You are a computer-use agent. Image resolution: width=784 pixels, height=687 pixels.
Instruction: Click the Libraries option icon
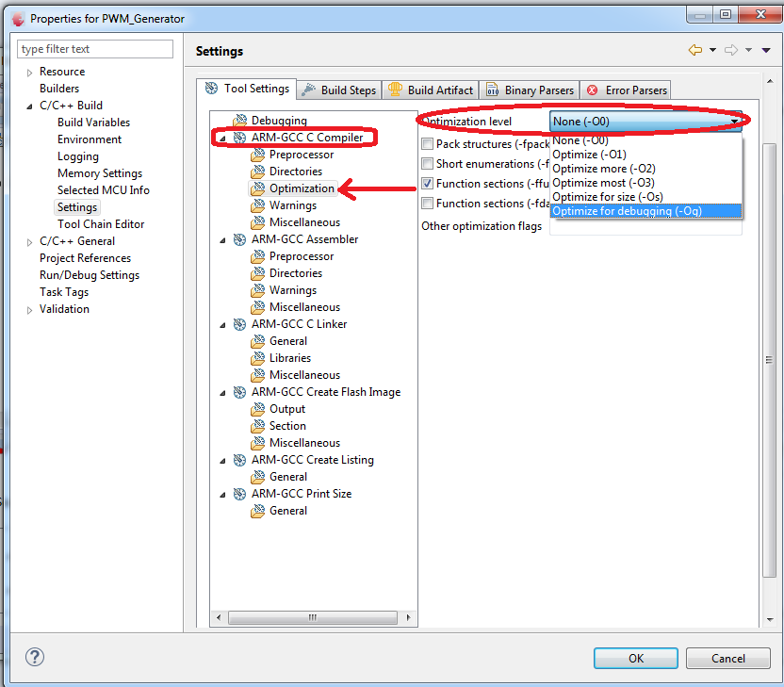tap(258, 358)
